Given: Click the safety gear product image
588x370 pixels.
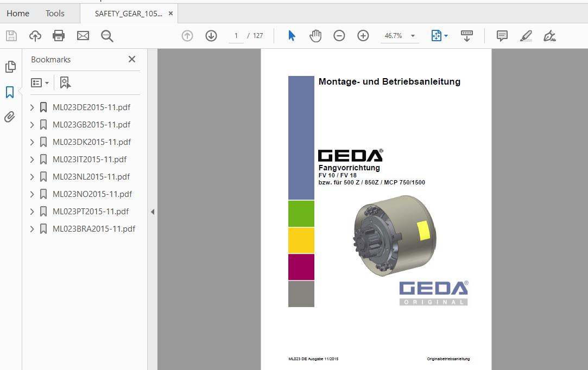Looking at the screenshot, I should coord(395,235).
